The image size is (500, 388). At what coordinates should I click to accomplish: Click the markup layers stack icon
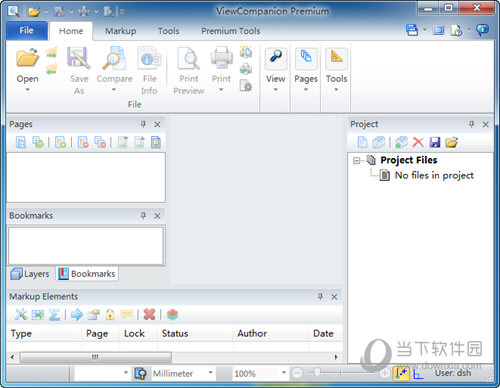point(172,314)
